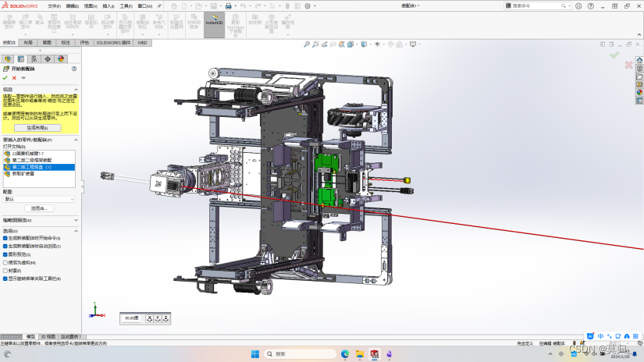The width and height of the screenshot is (644, 362).
Task: Open the Design Library tab in the task pane
Action: [639, 69]
